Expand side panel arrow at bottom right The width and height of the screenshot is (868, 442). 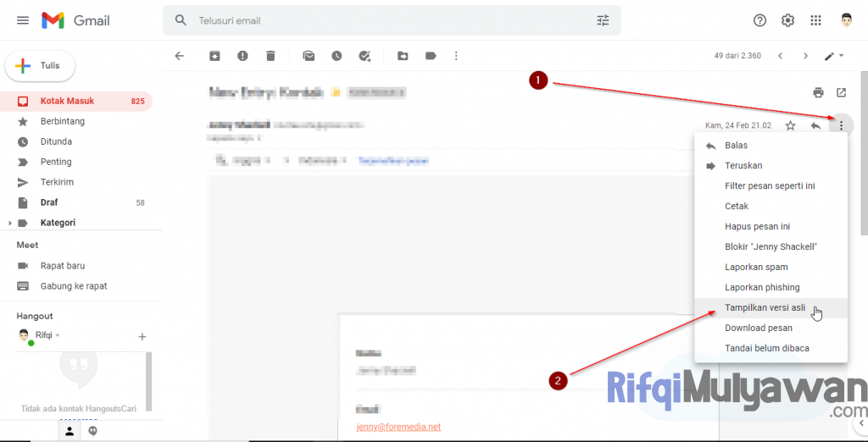pyautogui.click(x=861, y=423)
